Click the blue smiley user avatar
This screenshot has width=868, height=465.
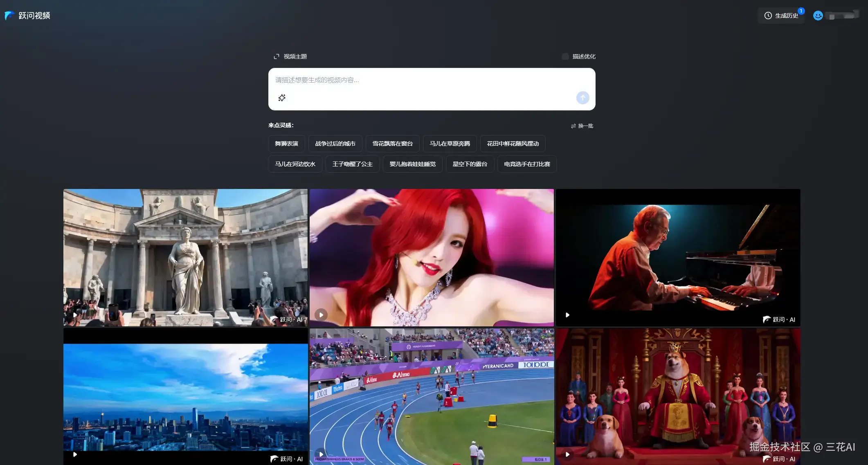coord(818,16)
